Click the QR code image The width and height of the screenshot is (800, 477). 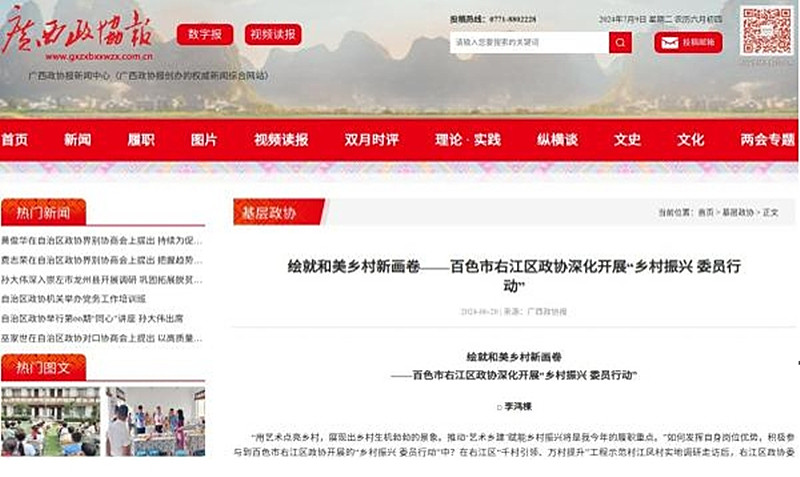click(767, 31)
